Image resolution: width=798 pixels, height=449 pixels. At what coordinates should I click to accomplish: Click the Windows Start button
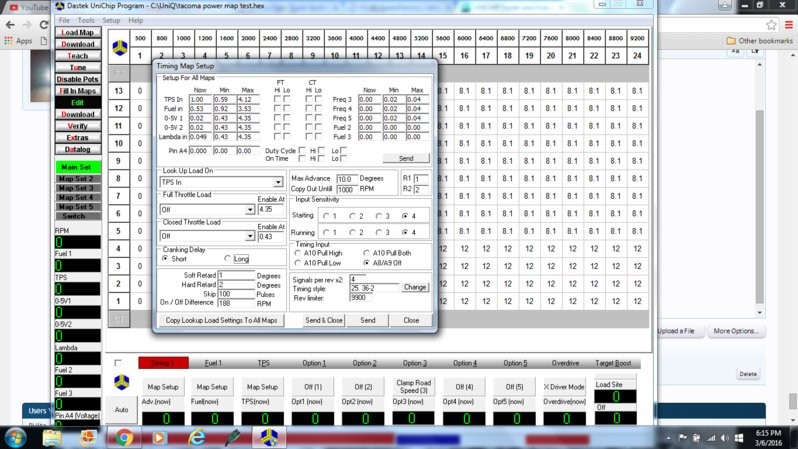pos(15,437)
